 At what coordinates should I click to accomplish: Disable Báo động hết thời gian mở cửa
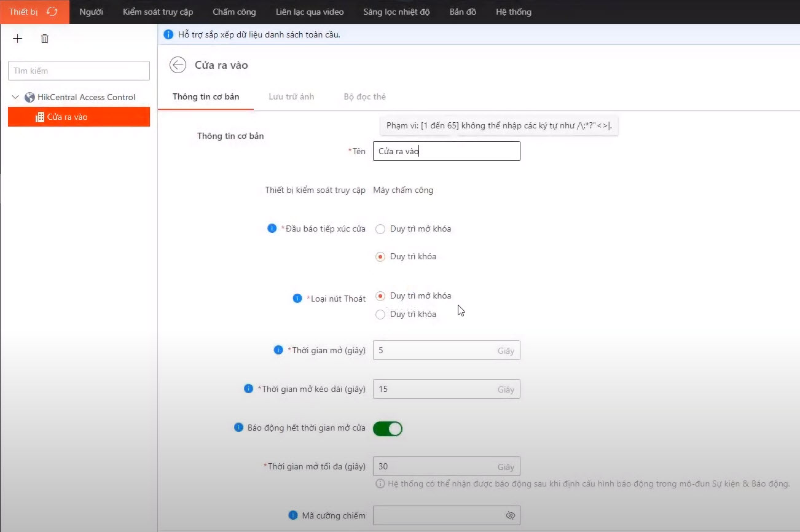click(388, 428)
